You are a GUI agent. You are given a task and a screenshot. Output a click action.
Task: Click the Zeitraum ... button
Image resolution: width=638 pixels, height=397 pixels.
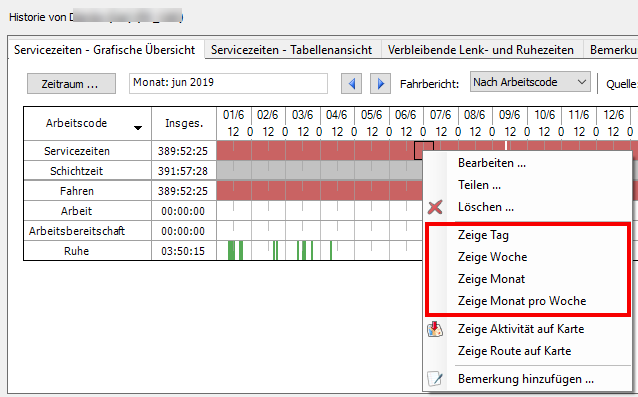pos(71,84)
